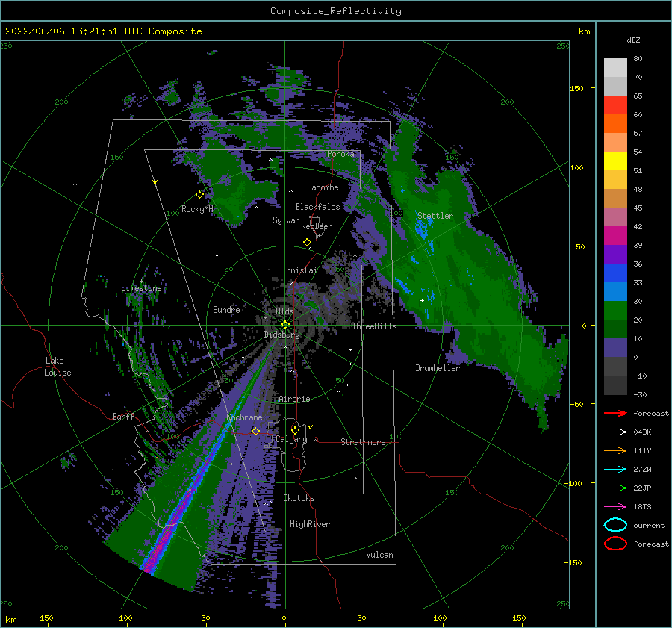Click the 39 dBZ magenta swatch
The image size is (672, 628).
[x=615, y=235]
